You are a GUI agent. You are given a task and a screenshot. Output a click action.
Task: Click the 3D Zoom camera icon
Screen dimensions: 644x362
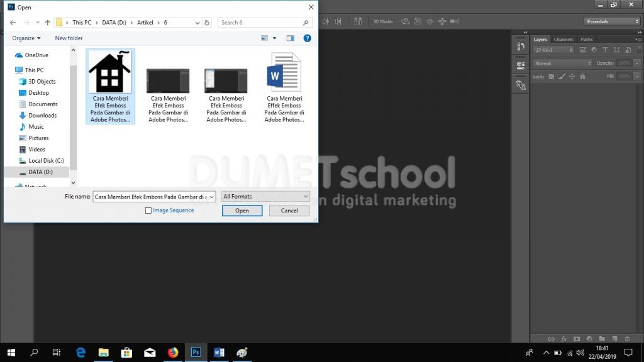454,21
